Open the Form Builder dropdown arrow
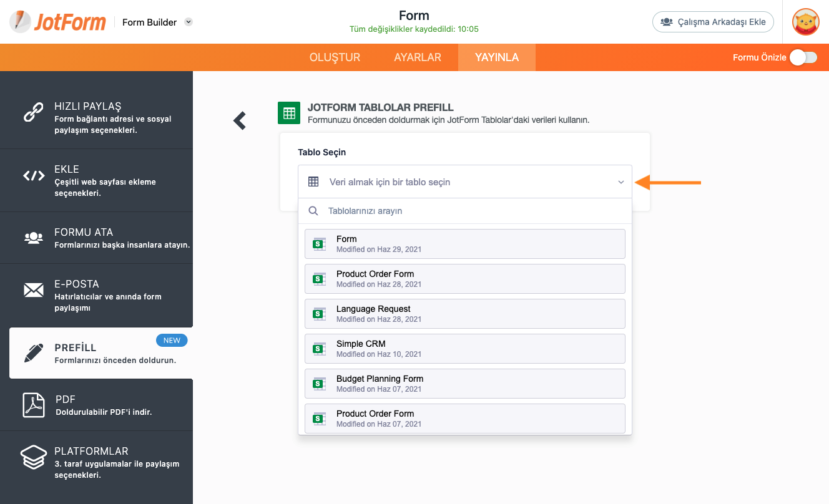The width and height of the screenshot is (829, 504). pyautogui.click(x=189, y=22)
